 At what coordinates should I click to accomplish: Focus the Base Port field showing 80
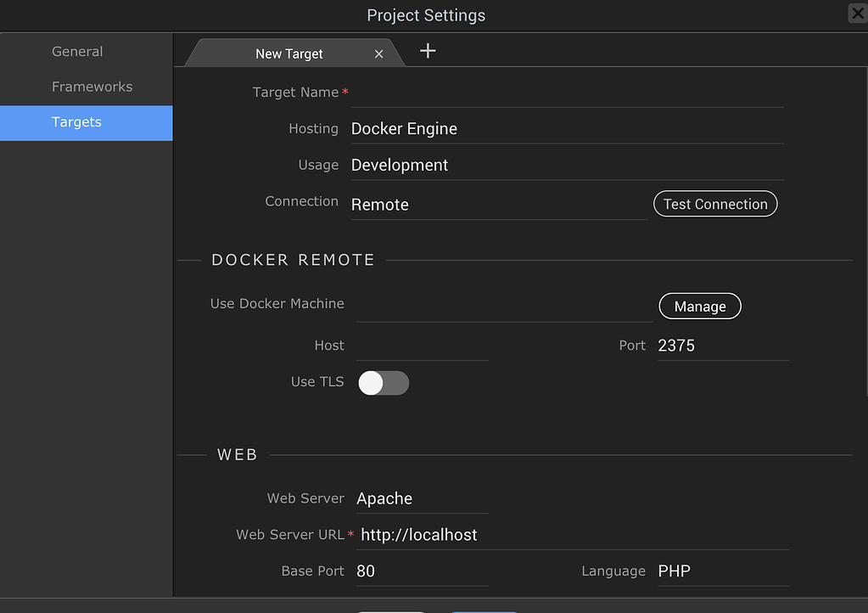[423, 571]
